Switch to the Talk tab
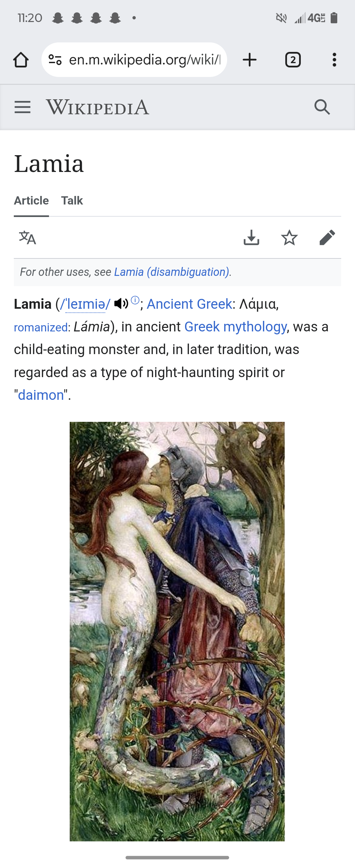 coord(72,201)
